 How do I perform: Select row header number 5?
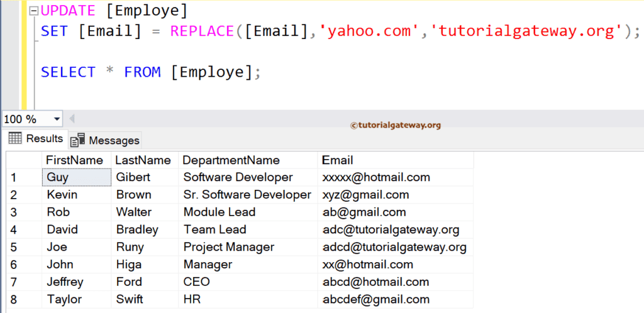tap(24, 248)
